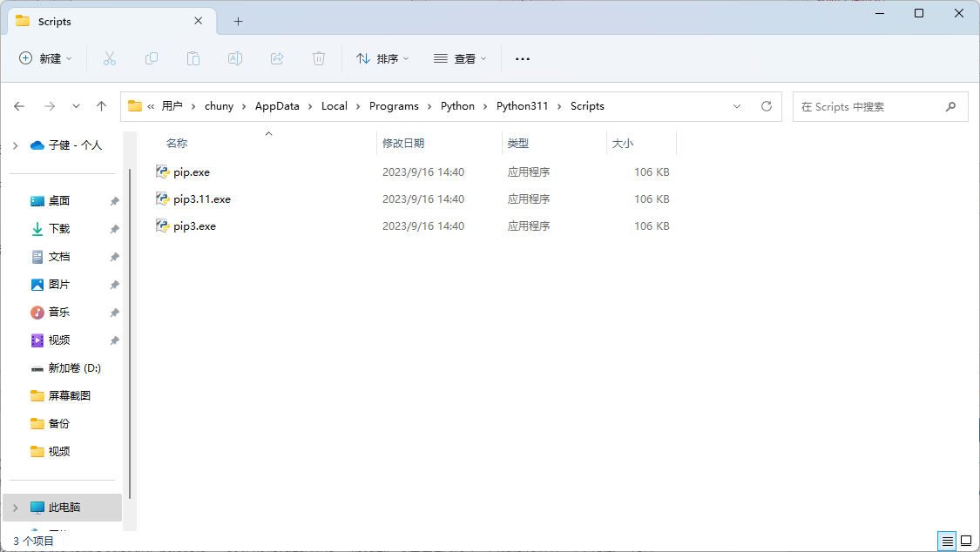The height and width of the screenshot is (552, 980).
Task: Show hidden path with « chevron
Action: pos(151,107)
